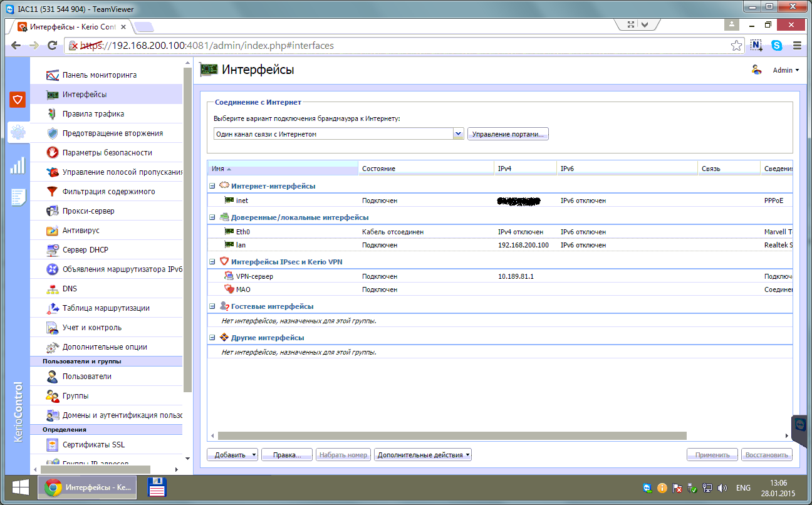Select the gear configuration icon in left strip
Viewport: 812px width, 505px height.
[17, 132]
